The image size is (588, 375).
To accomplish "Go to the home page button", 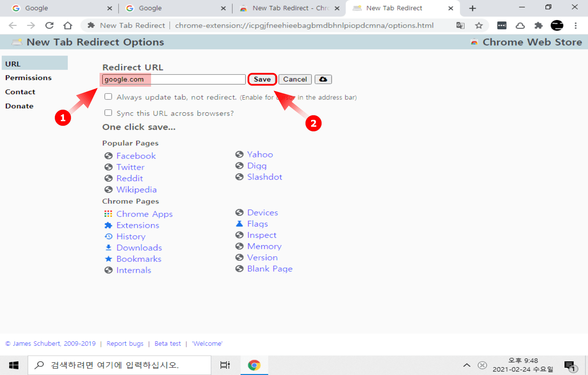I will (x=68, y=26).
